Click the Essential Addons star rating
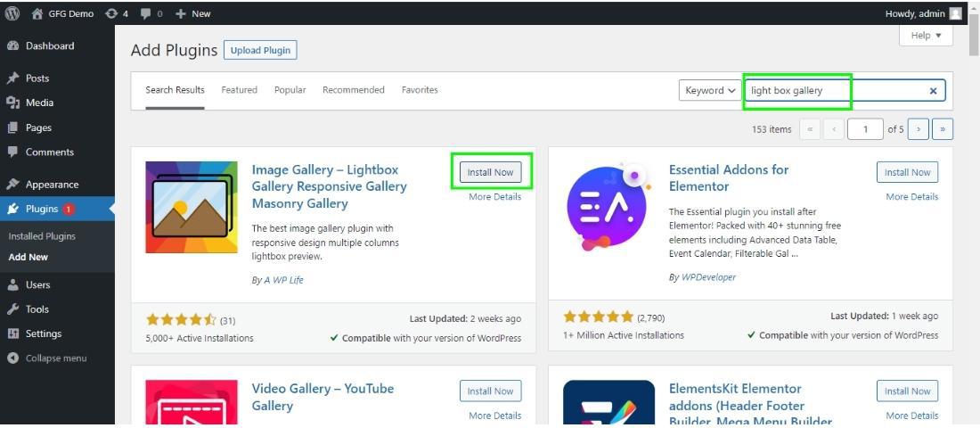 click(598, 317)
